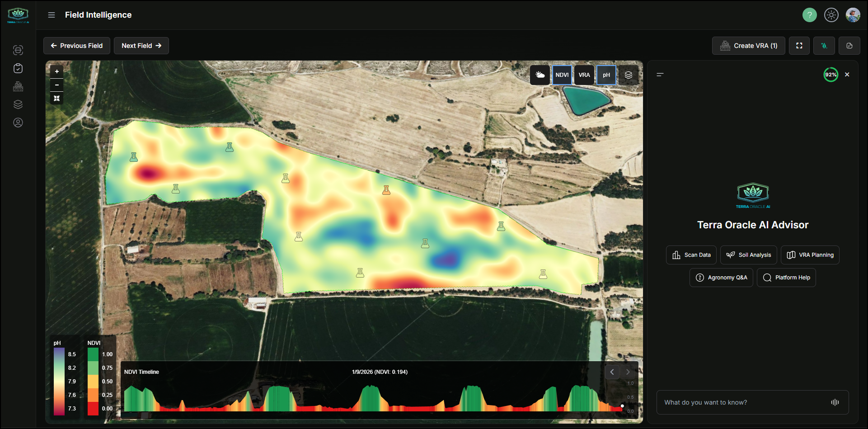The image size is (868, 429).
Task: Select the layers icon in the left sidebar
Action: 18,104
